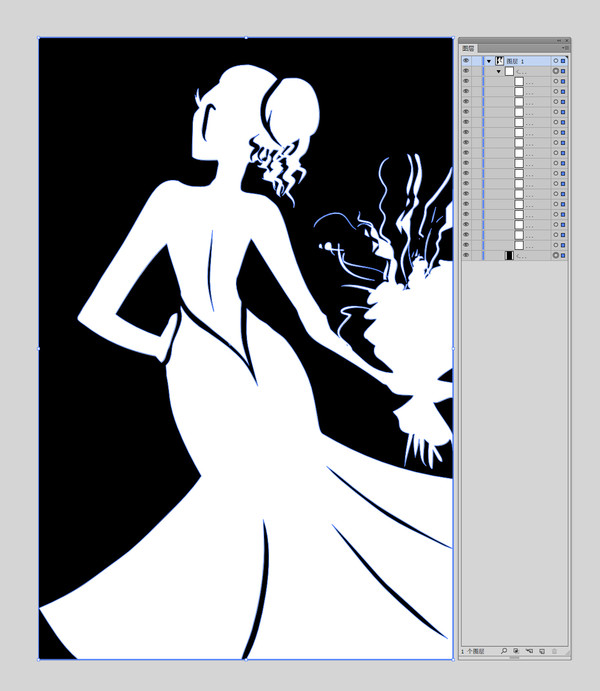Select the white group thumbnail under 图层 1
Viewport: 600px width, 691px height.
pos(509,71)
